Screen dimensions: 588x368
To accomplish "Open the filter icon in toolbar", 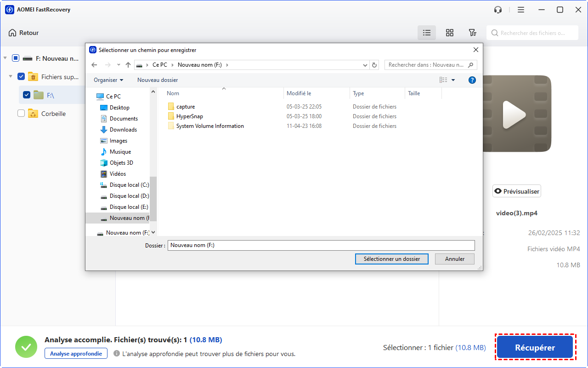I will click(x=472, y=33).
